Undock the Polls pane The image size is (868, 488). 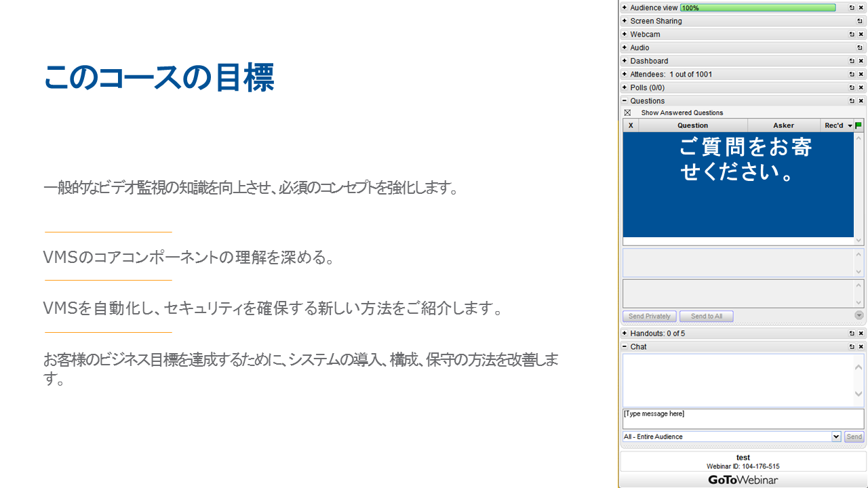point(852,87)
